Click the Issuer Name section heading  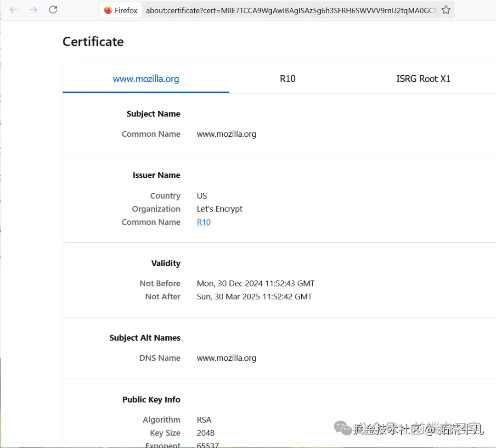[156, 175]
